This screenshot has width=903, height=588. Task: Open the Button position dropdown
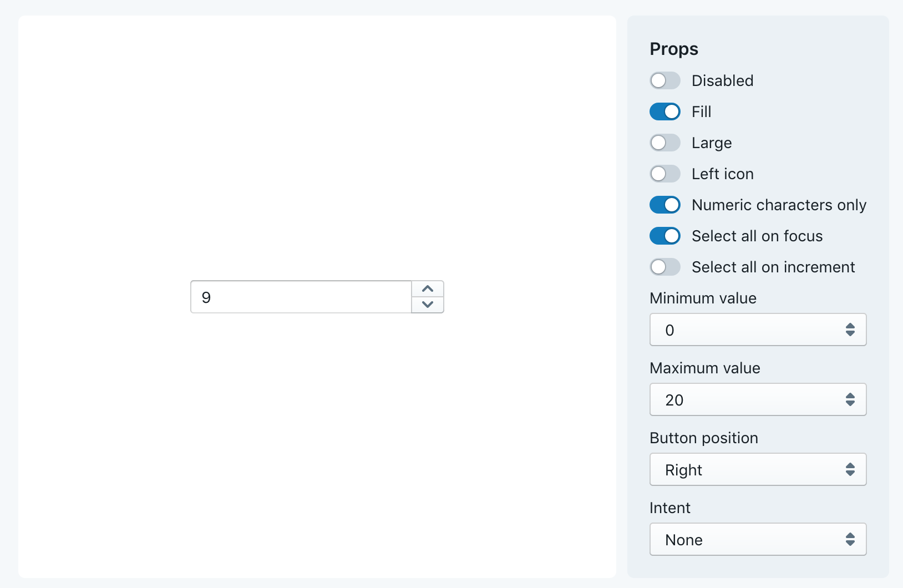tap(758, 469)
